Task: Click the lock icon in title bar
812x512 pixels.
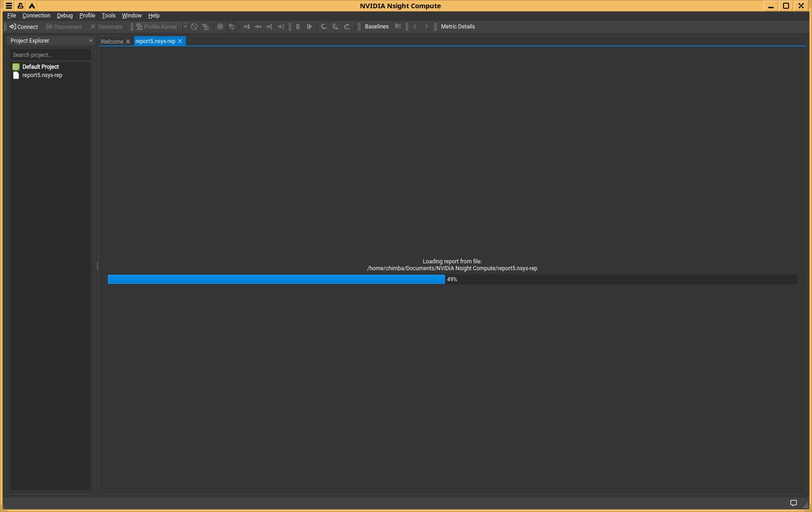Action: (20, 6)
